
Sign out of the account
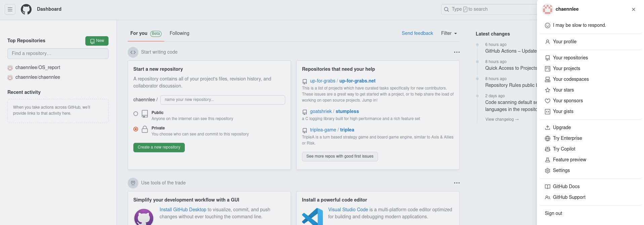(591, 214)
